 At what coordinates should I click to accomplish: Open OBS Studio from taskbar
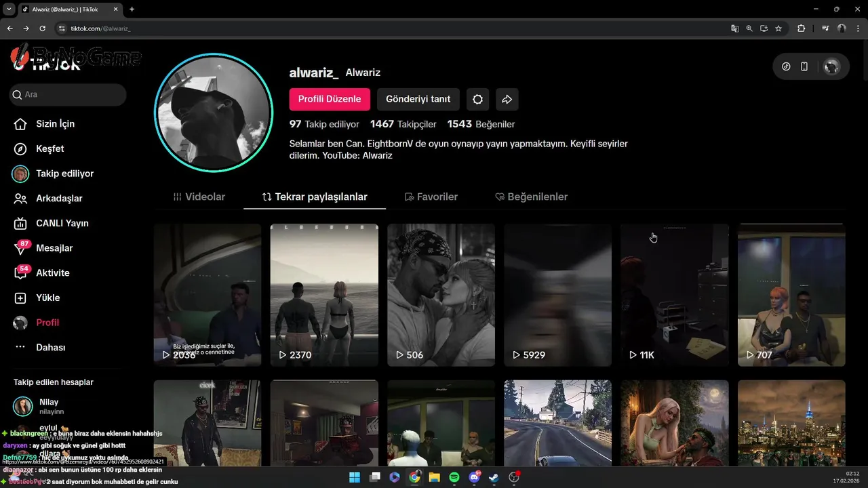tap(515, 477)
